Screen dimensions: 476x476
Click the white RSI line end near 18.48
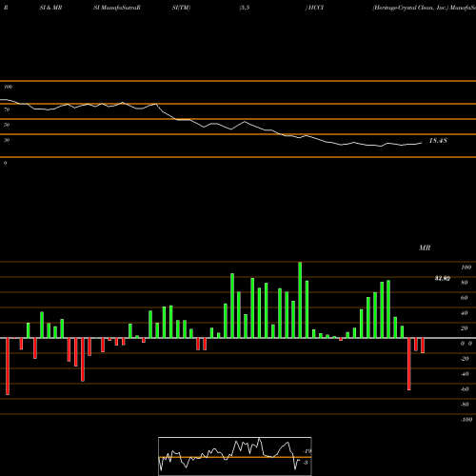click(421, 143)
